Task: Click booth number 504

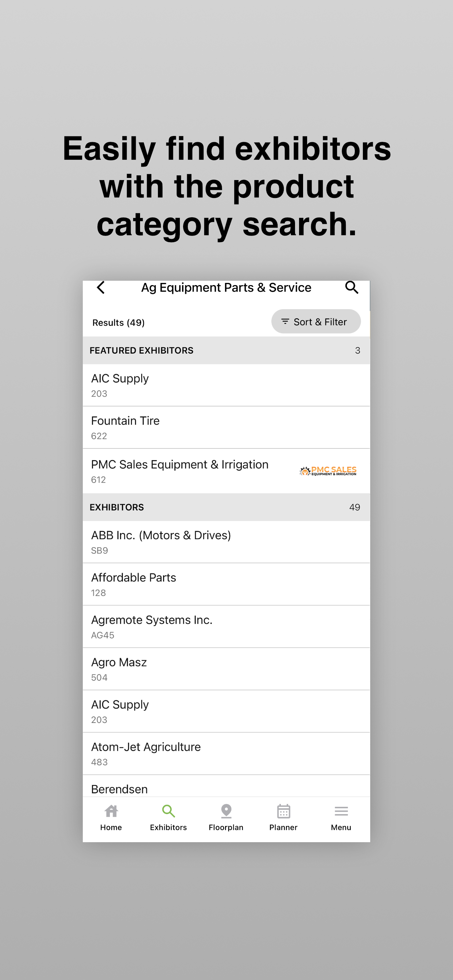Action: [99, 677]
